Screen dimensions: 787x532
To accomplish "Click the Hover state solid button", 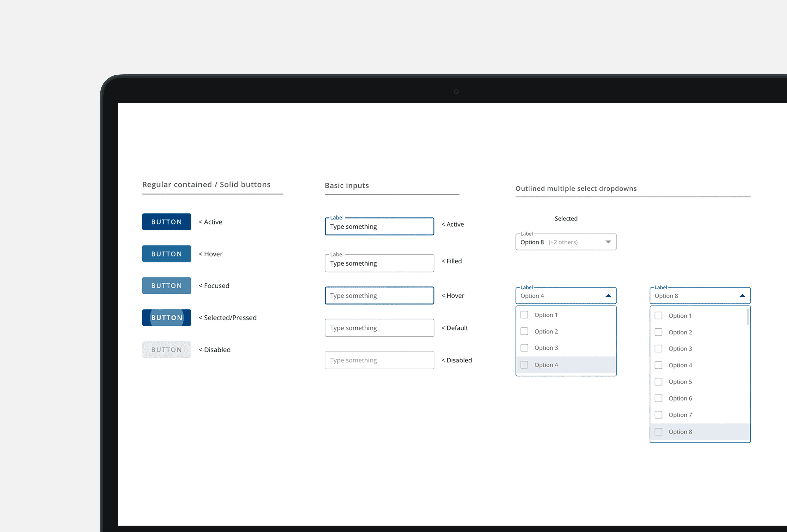I will pyautogui.click(x=166, y=254).
